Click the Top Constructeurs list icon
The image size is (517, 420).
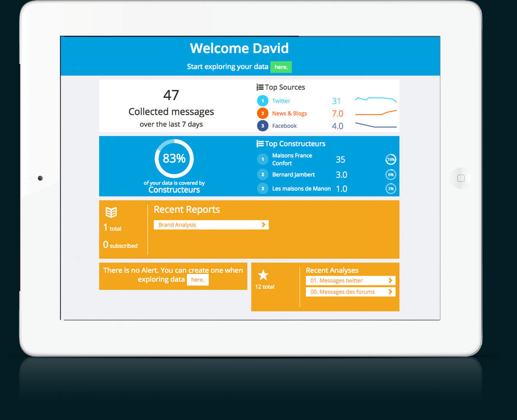(260, 144)
